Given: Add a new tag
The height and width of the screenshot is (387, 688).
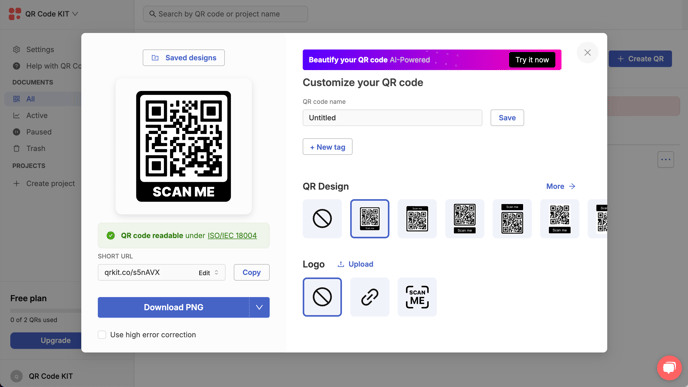Looking at the screenshot, I should pyautogui.click(x=327, y=147).
